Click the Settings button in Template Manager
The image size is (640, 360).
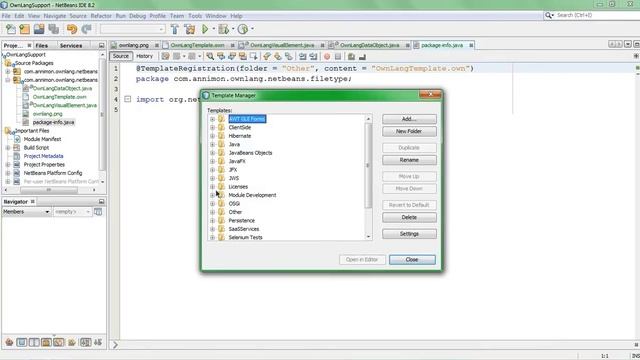click(x=409, y=234)
